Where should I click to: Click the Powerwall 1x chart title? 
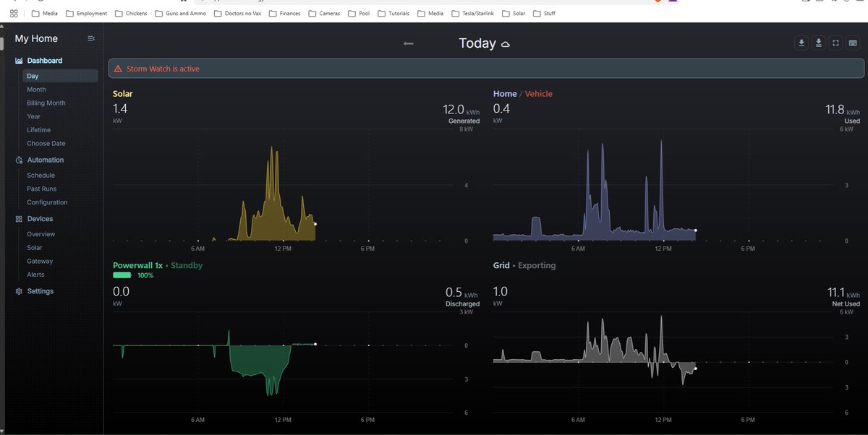click(137, 265)
